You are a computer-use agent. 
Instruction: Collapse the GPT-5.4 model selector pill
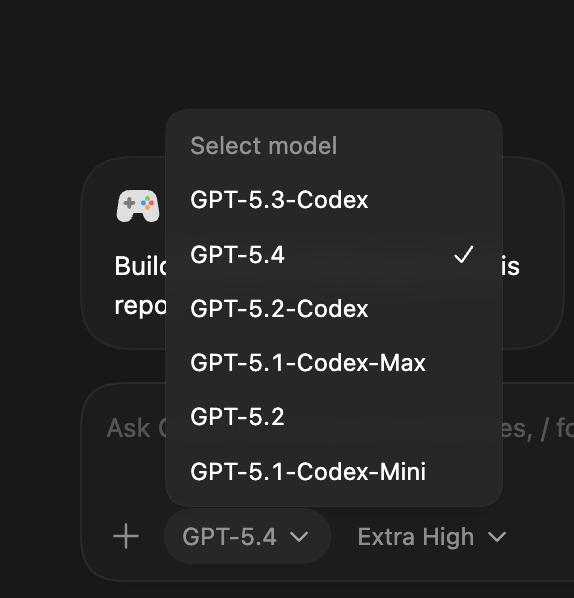click(x=247, y=537)
